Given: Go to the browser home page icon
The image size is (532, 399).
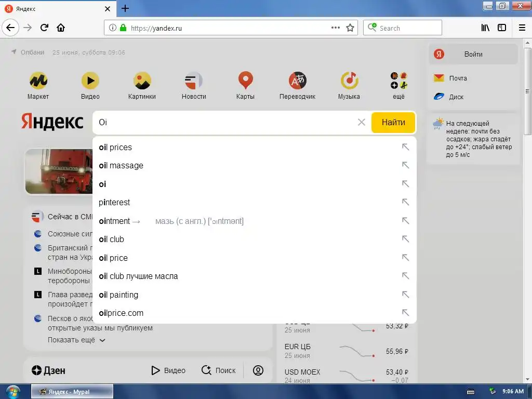Looking at the screenshot, I should tap(61, 28).
